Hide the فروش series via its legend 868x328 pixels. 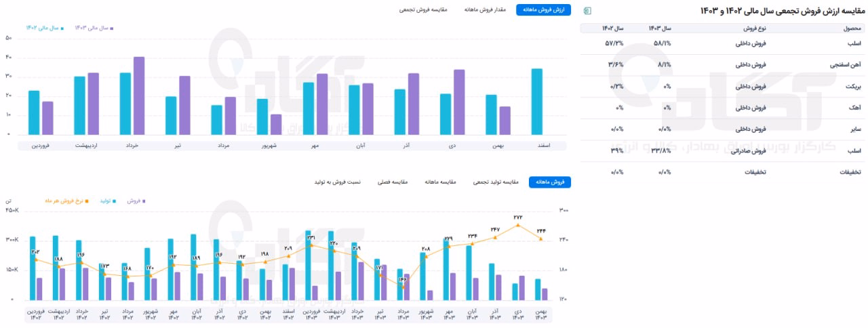pyautogui.click(x=136, y=201)
